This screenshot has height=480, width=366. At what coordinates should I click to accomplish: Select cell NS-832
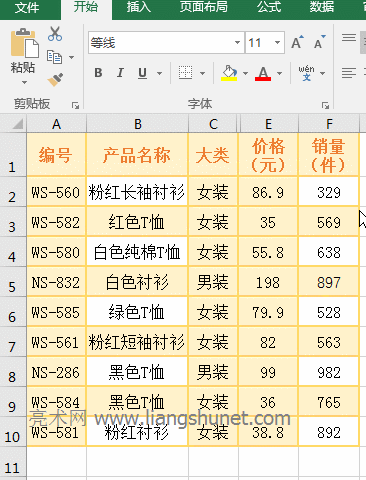[x=56, y=282]
